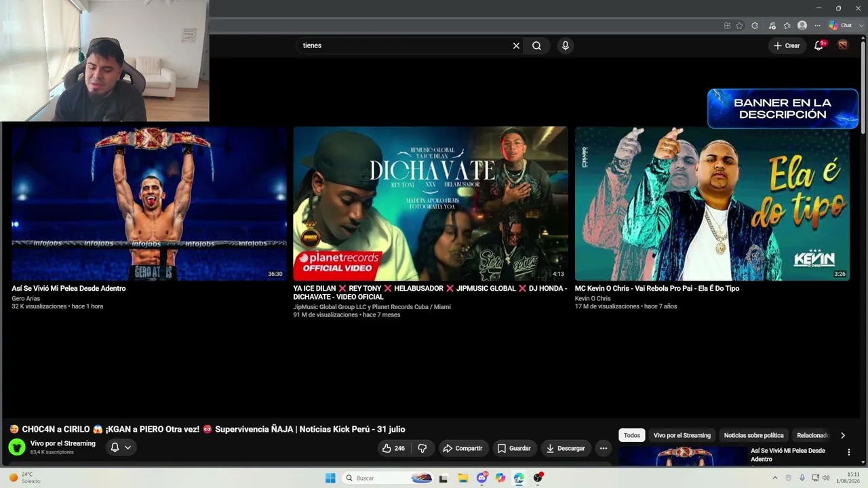Save the video with the Guardar button
868x488 pixels.
pyautogui.click(x=514, y=448)
